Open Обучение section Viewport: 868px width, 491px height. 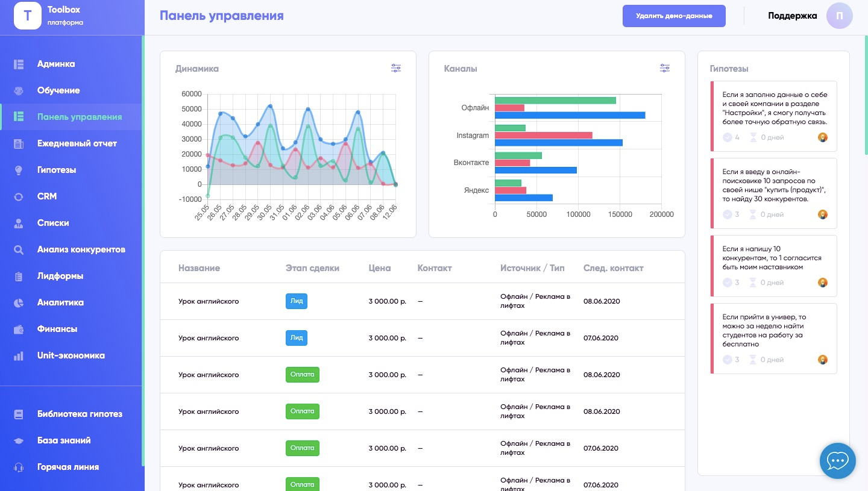[71, 90]
